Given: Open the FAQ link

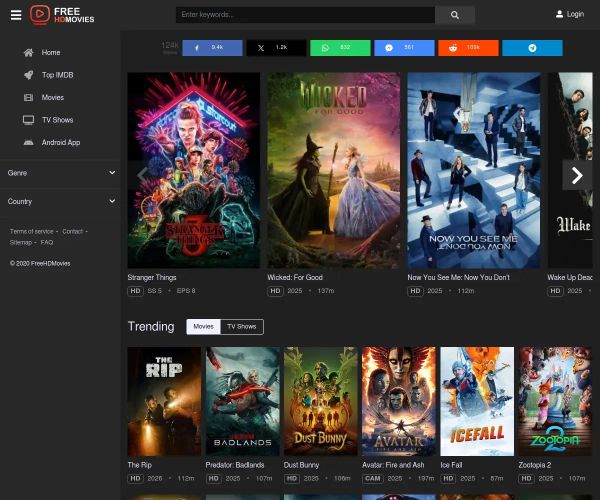Looking at the screenshot, I should 47,243.
